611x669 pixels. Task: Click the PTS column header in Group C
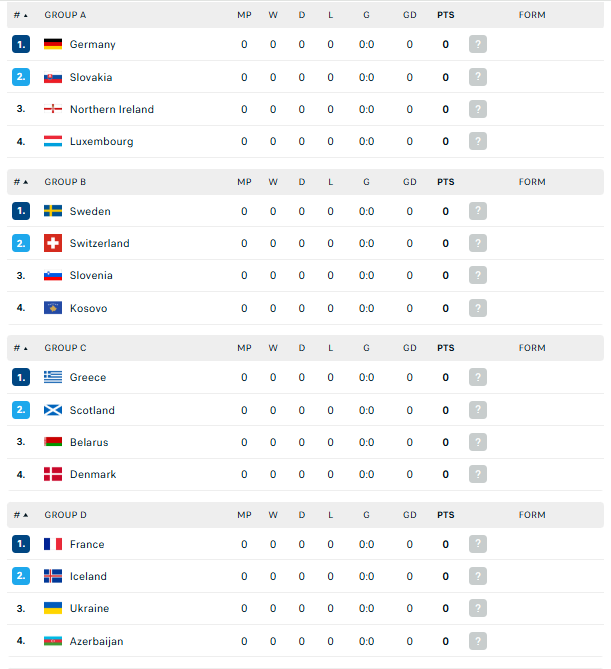click(x=445, y=348)
